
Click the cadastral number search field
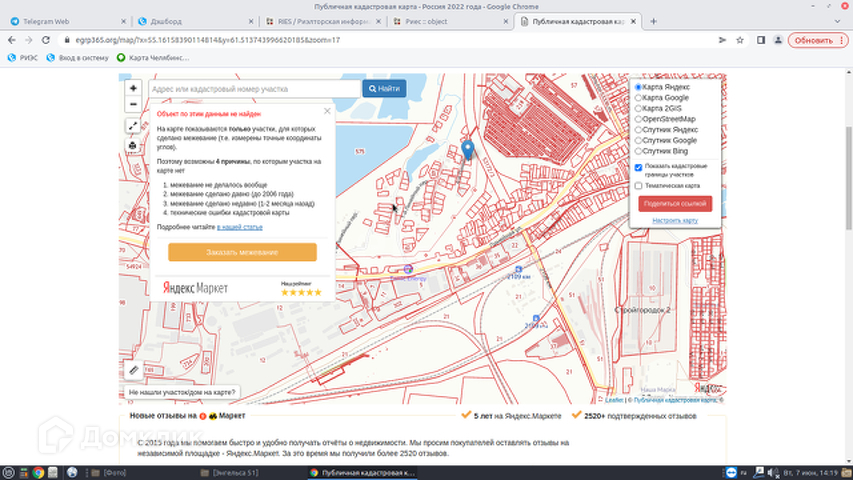pyautogui.click(x=254, y=89)
